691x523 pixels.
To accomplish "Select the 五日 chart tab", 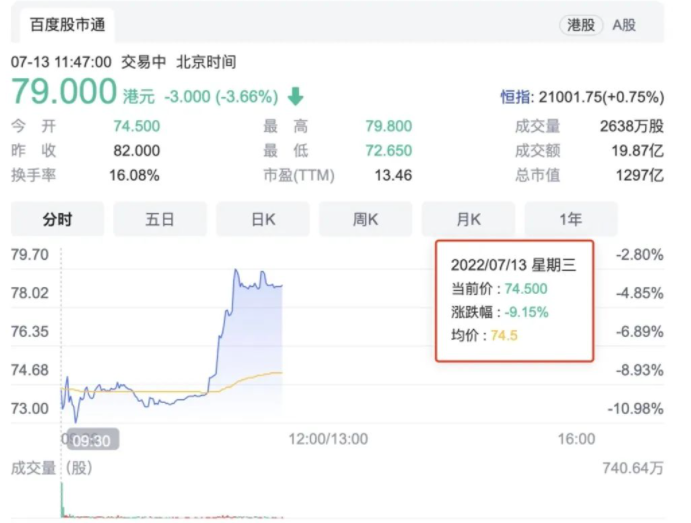I will (160, 219).
